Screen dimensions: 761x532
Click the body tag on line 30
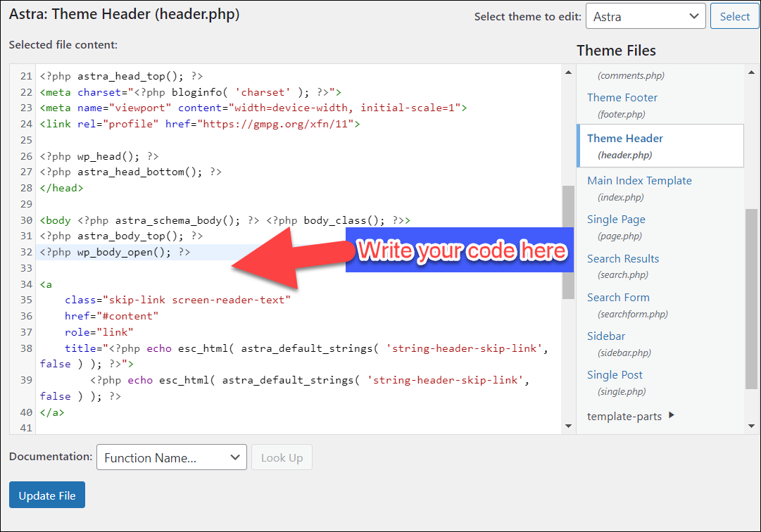(x=225, y=220)
